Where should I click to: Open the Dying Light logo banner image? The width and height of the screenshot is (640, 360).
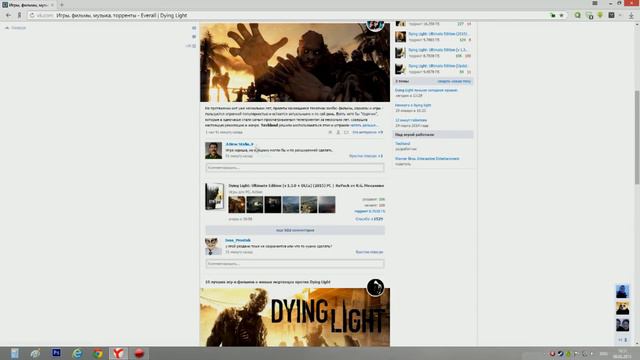point(295,318)
